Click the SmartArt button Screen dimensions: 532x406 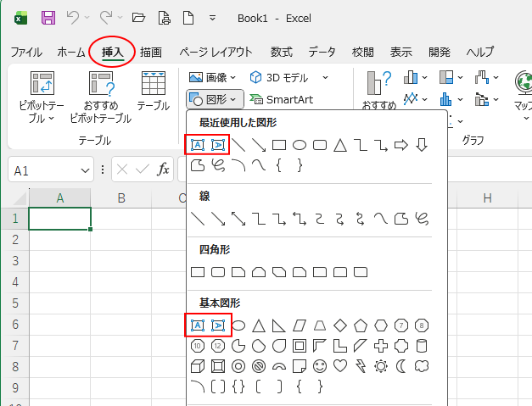[x=281, y=99]
